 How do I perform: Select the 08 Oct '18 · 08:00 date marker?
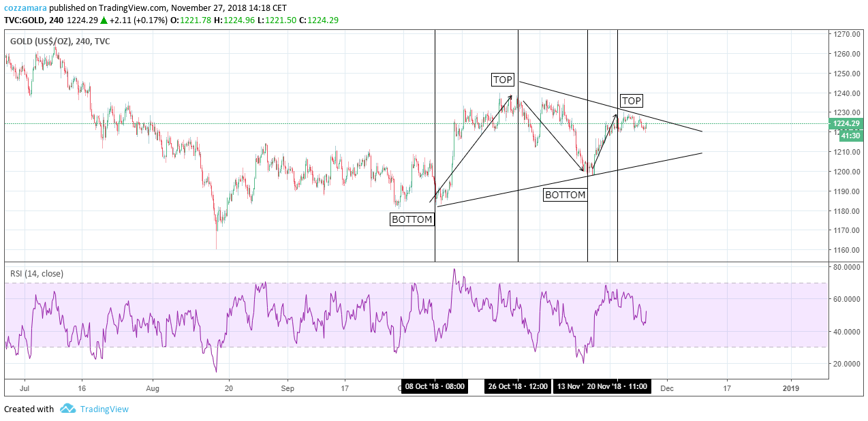point(435,386)
